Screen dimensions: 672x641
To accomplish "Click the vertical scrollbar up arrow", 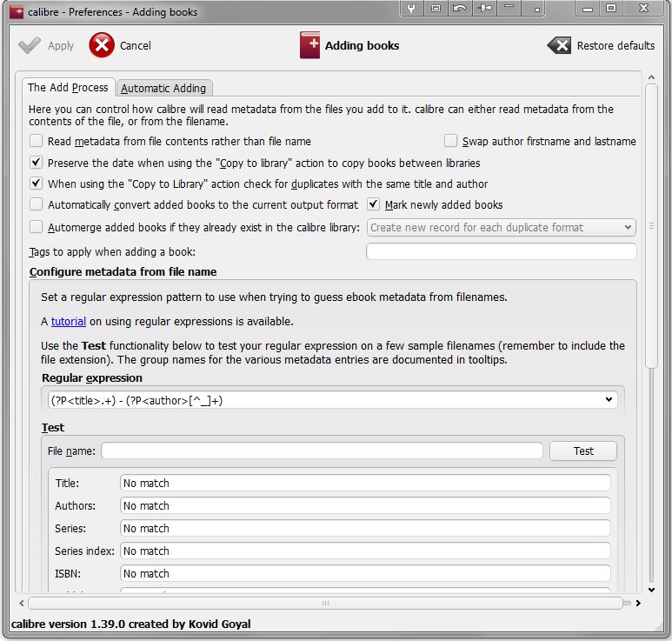I will point(651,77).
